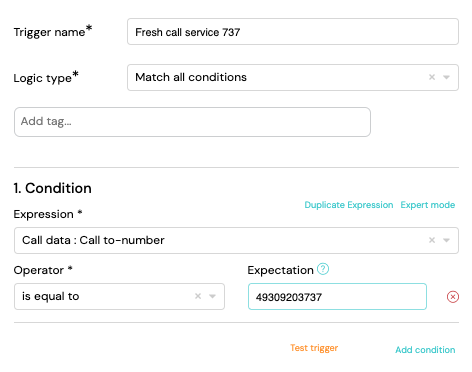Viewport: 472px width, 372px height.
Task: Focus the Trigger name text field
Action: click(x=293, y=32)
